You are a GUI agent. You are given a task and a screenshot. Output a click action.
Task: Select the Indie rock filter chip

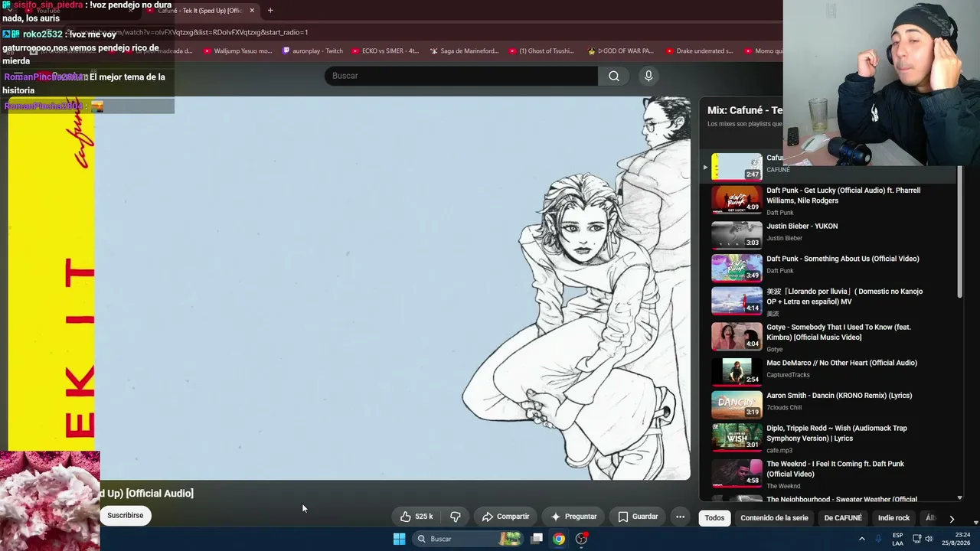(893, 518)
